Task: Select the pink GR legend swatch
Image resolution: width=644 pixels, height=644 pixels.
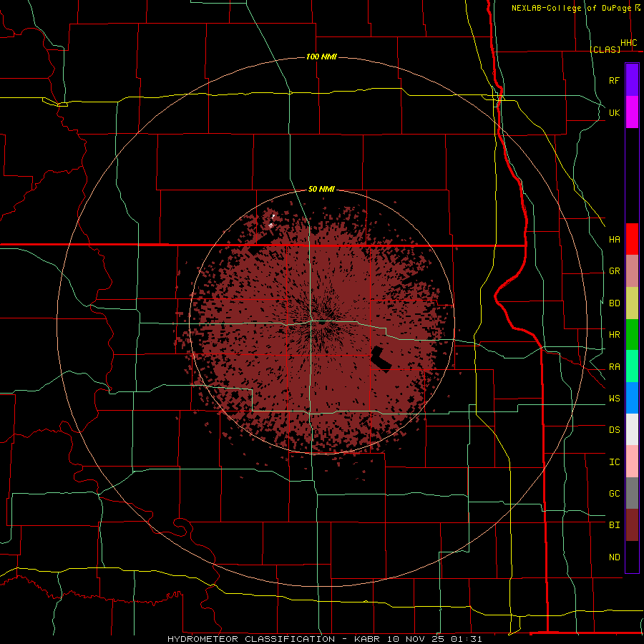Action: 632,271
